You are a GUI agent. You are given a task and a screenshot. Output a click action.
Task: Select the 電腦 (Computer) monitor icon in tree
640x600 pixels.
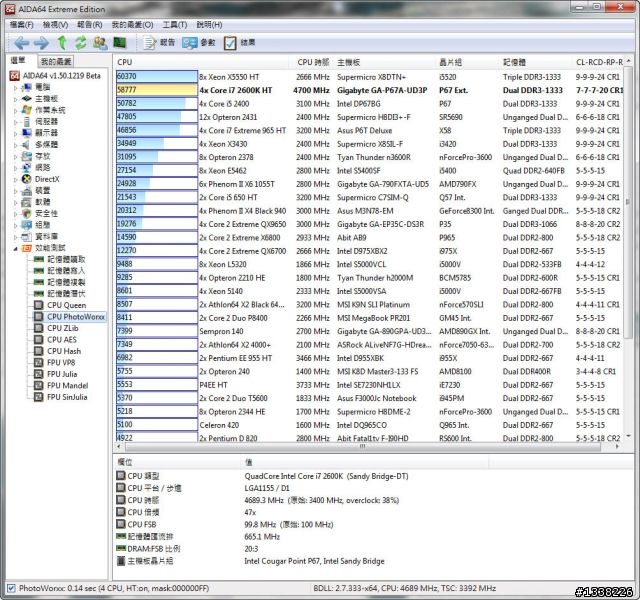[x=27, y=87]
